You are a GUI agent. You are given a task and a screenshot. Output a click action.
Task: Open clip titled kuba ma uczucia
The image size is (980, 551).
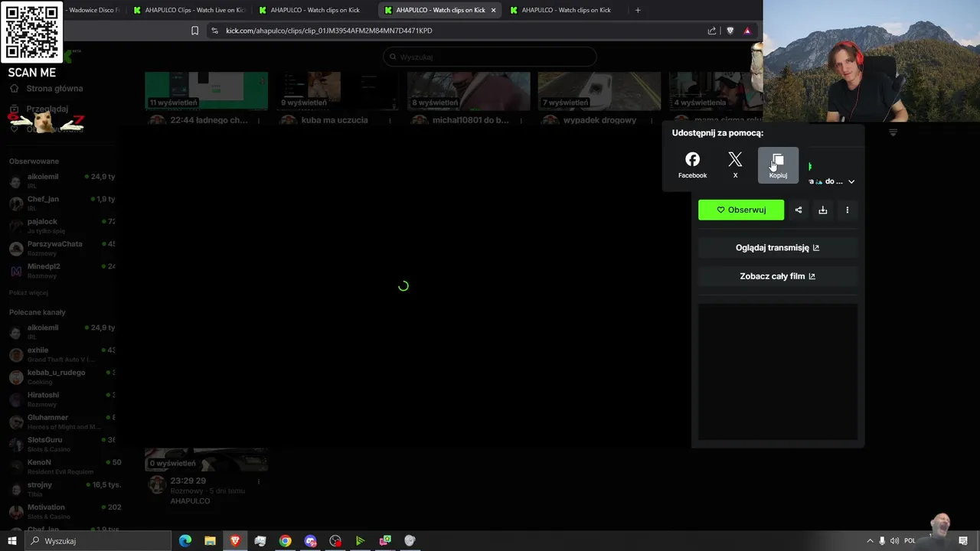pyautogui.click(x=335, y=120)
